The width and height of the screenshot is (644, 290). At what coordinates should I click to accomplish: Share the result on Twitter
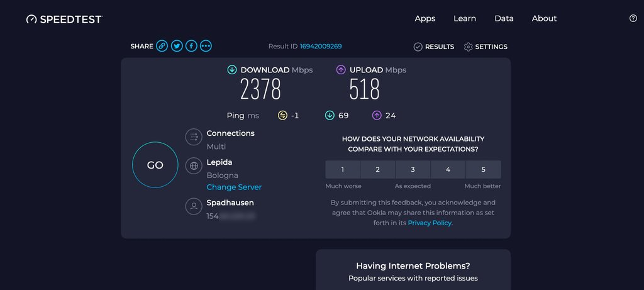[x=177, y=46]
